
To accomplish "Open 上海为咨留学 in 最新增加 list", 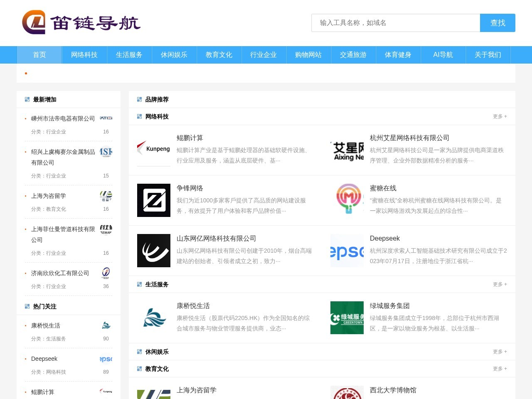I will [49, 196].
